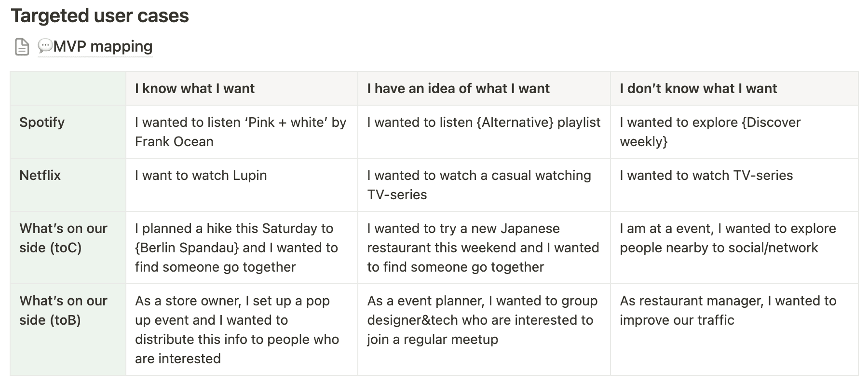
Task: Click the event planner regular meetup cell
Action: [484, 330]
